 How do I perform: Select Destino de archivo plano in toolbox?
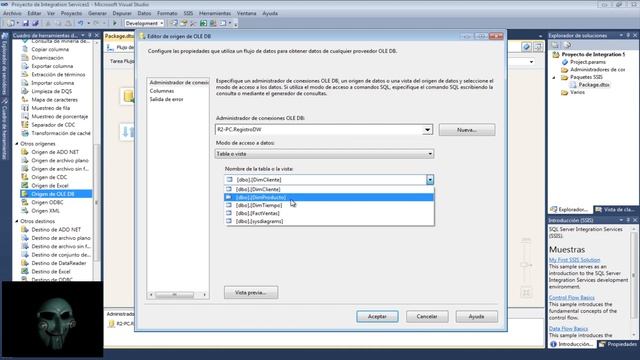(x=61, y=238)
